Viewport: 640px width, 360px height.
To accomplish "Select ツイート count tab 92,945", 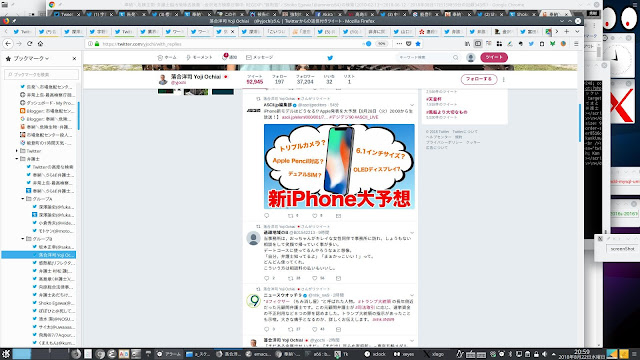I will point(255,80).
